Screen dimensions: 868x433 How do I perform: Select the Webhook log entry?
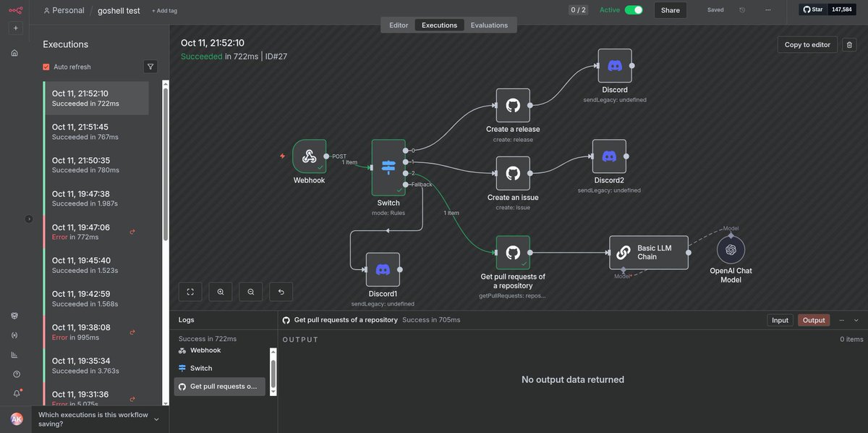pos(220,350)
